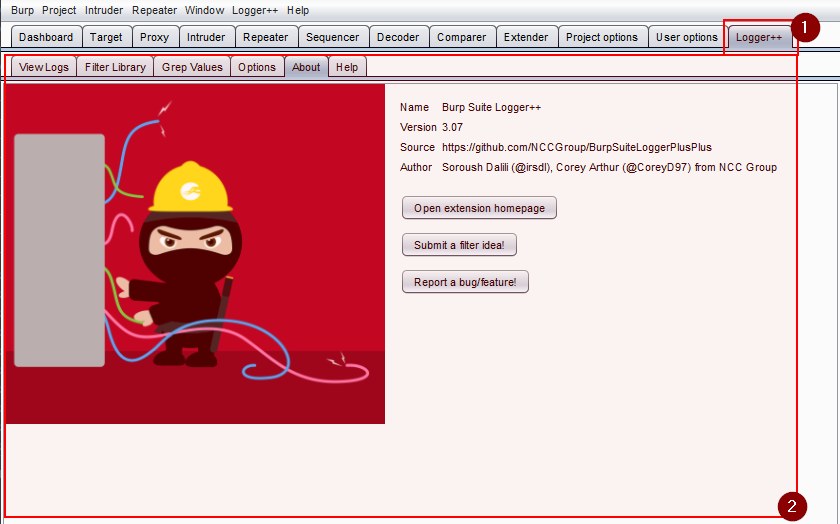Select the About sub-tab
Screen dimensions: 840x524
pos(306,67)
